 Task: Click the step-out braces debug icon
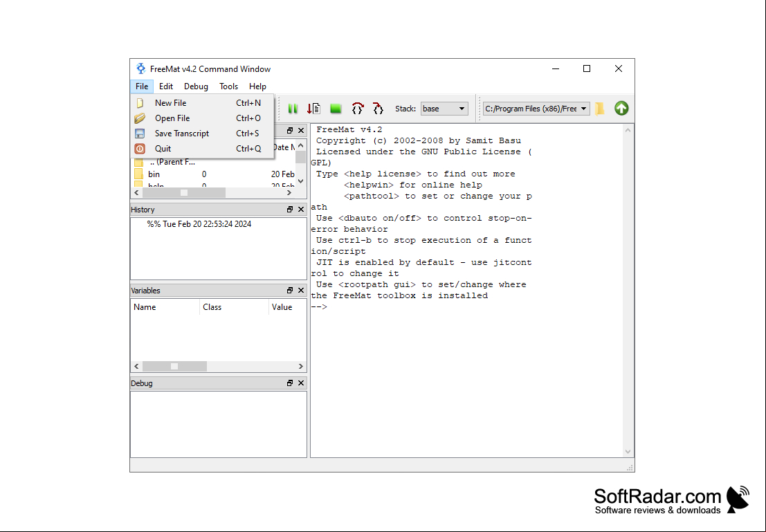pos(378,109)
